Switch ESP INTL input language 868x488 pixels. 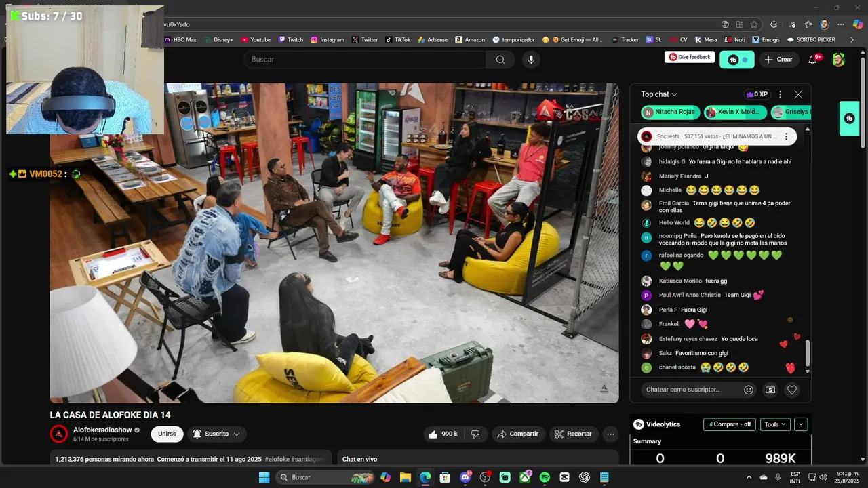tap(795, 477)
